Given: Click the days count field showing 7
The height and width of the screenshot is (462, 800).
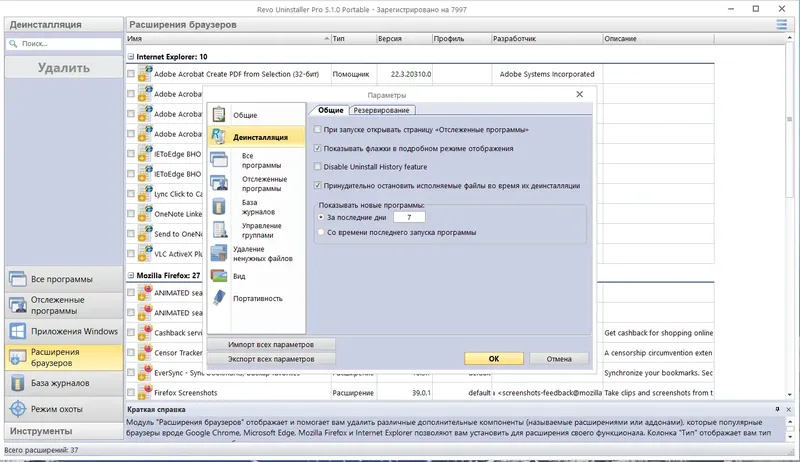Looking at the screenshot, I should click(409, 217).
